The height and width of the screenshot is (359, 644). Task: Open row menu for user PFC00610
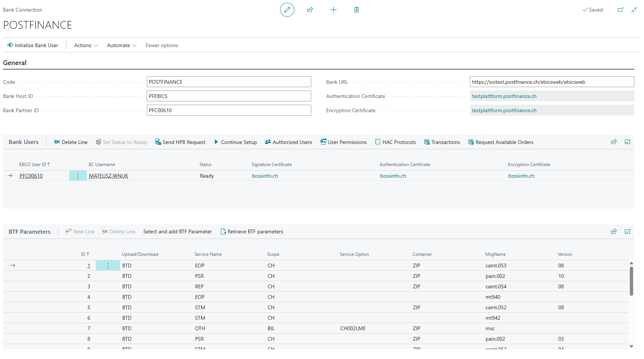pyautogui.click(x=78, y=176)
